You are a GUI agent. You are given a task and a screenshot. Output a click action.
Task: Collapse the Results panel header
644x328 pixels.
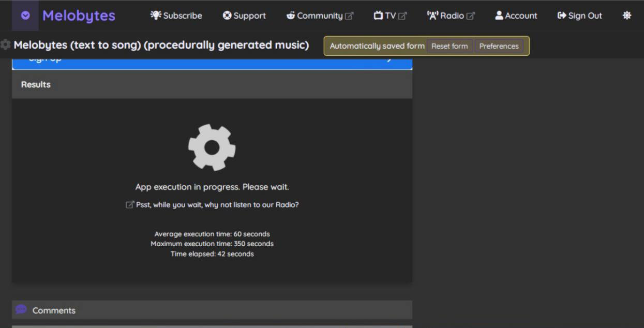(x=212, y=84)
